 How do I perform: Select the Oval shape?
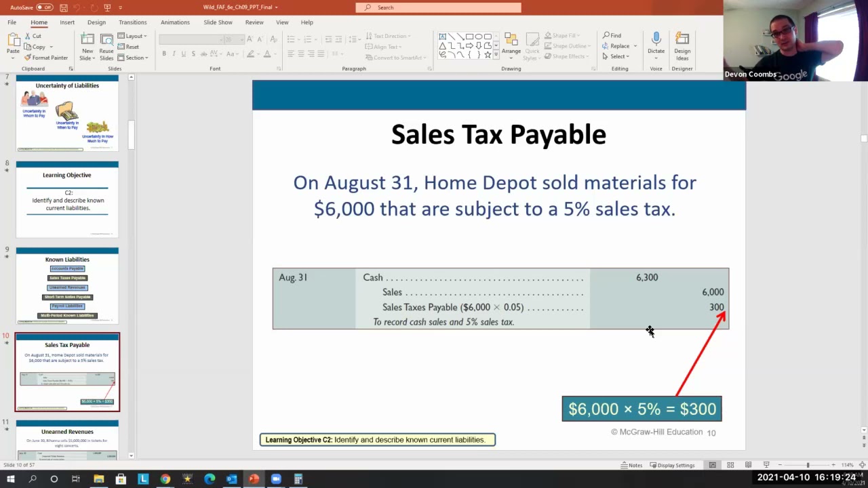click(x=478, y=37)
